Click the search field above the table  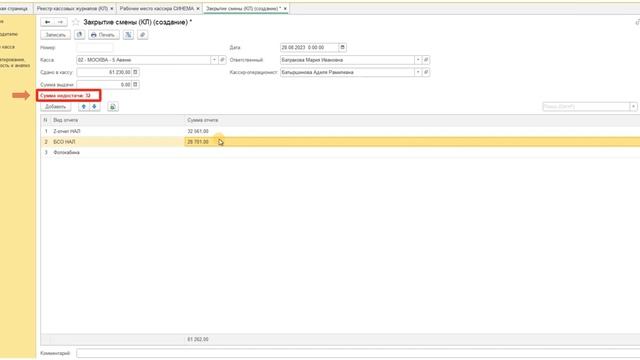pos(586,107)
